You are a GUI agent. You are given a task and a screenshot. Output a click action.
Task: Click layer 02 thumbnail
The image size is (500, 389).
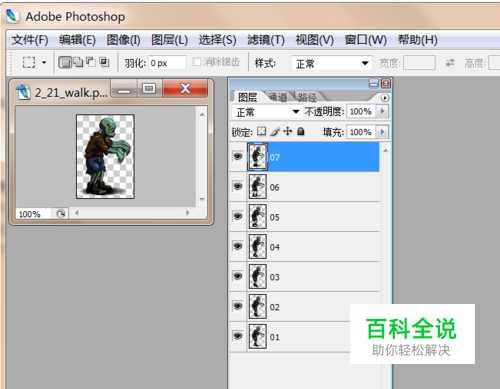click(x=258, y=307)
